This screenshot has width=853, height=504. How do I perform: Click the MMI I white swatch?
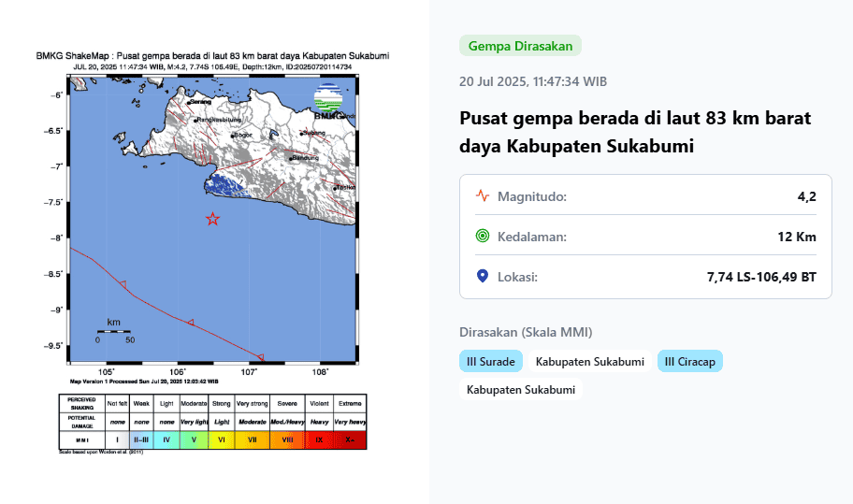tap(118, 439)
